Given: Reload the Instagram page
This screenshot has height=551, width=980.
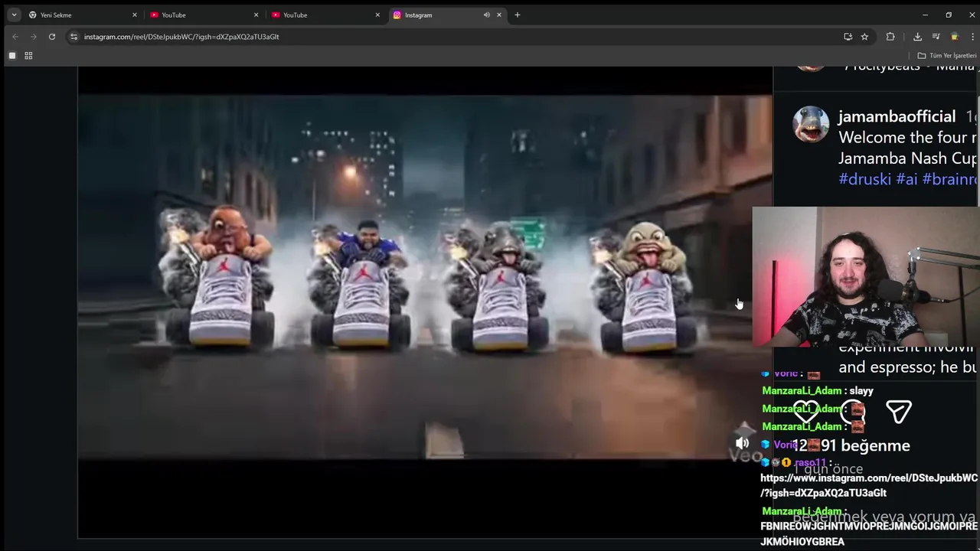Looking at the screenshot, I should (x=52, y=36).
